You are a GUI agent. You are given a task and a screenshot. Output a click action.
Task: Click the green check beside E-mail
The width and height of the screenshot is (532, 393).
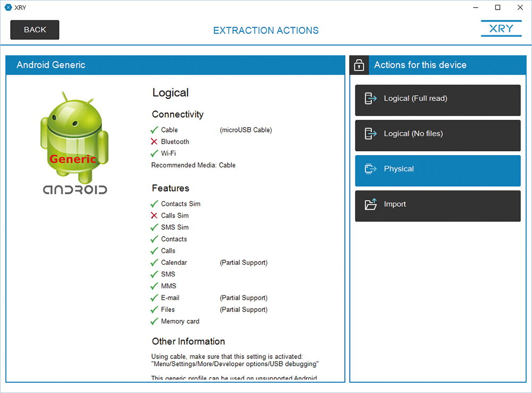pyautogui.click(x=154, y=298)
